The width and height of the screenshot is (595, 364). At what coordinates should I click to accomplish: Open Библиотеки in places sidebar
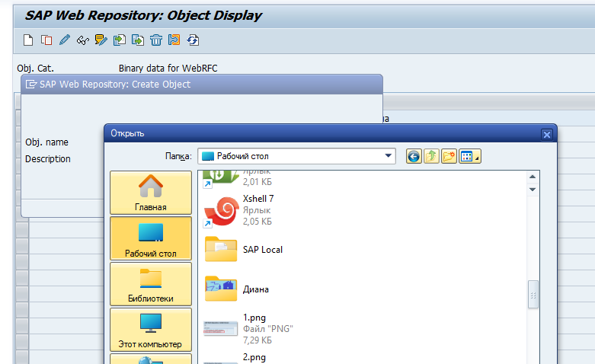[151, 284]
